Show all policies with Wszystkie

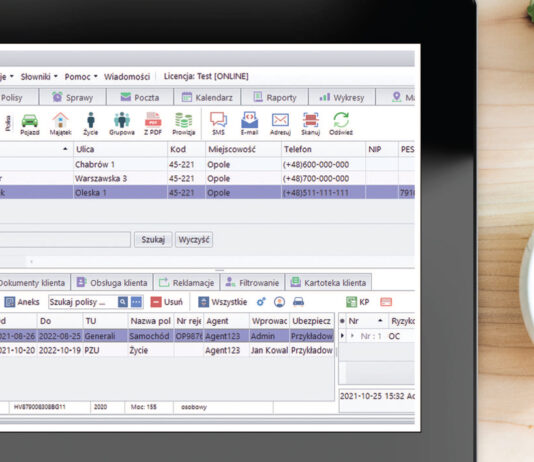[223, 302]
